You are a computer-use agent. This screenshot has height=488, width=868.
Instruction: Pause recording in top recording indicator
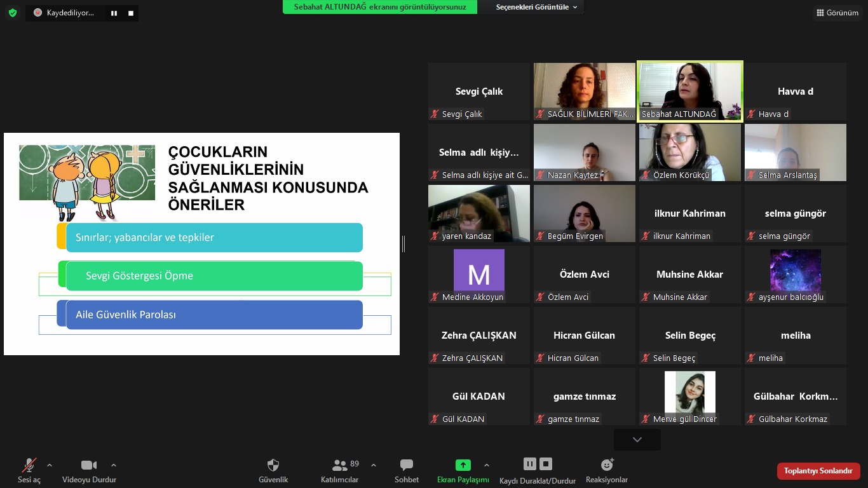click(x=114, y=13)
